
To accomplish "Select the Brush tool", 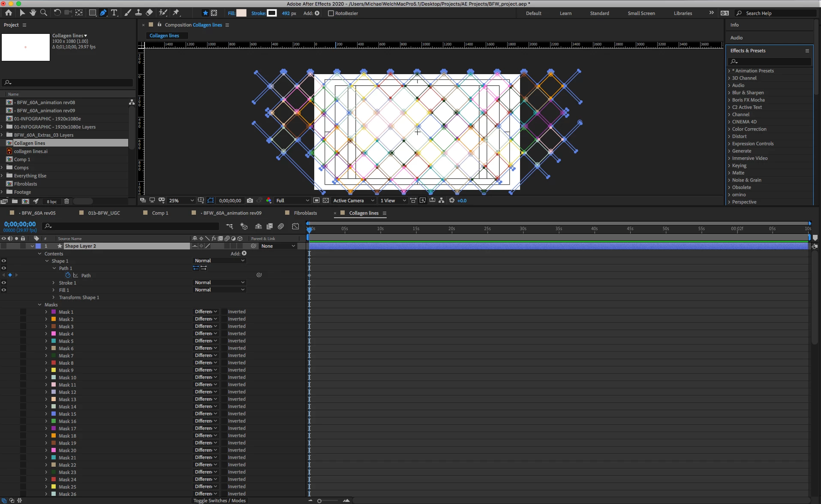I will coord(127,13).
